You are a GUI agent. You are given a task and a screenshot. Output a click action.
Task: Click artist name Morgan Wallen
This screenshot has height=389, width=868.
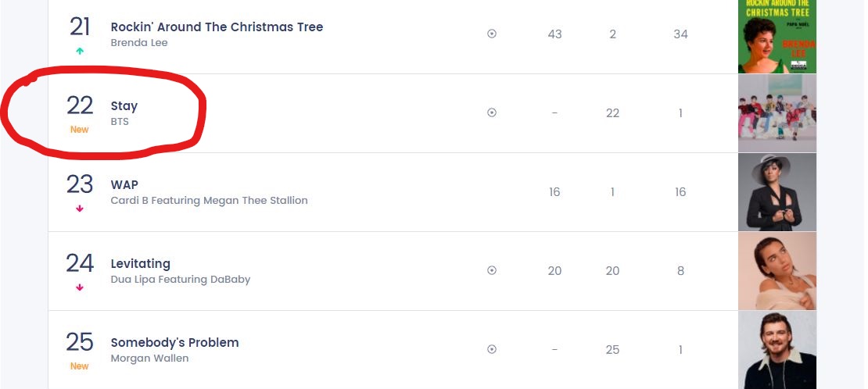(149, 358)
